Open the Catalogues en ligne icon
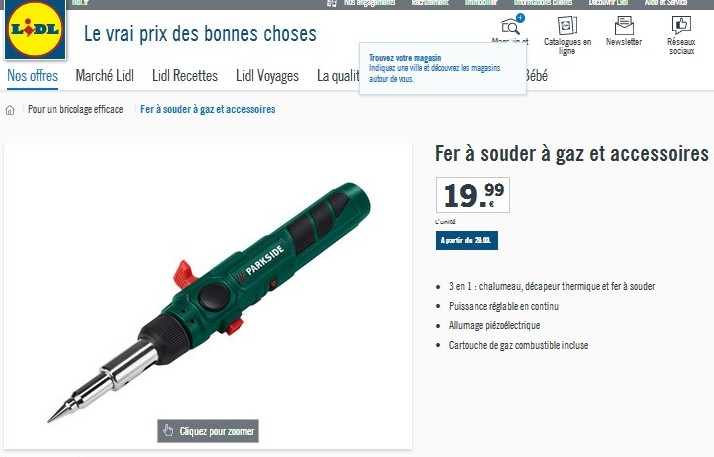Viewport: 714px width, 457px height. pos(567,25)
